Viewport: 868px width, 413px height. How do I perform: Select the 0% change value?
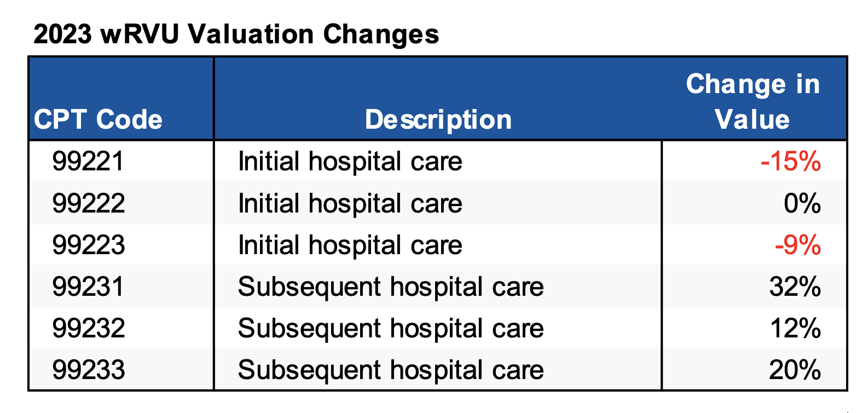(x=802, y=203)
